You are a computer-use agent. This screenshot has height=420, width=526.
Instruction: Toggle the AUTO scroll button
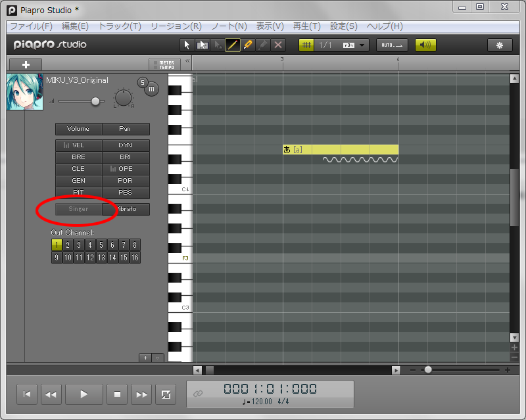[392, 45]
